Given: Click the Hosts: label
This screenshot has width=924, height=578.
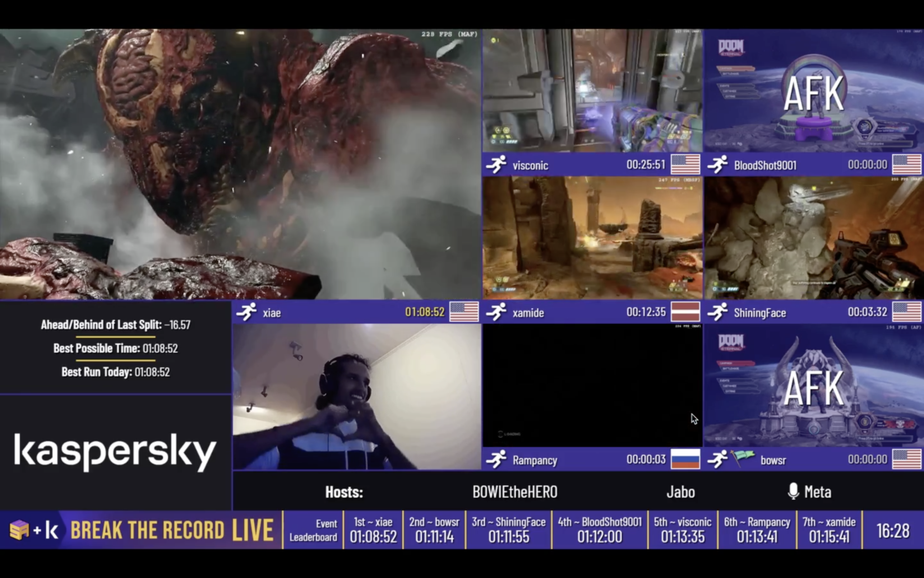Looking at the screenshot, I should [x=344, y=492].
